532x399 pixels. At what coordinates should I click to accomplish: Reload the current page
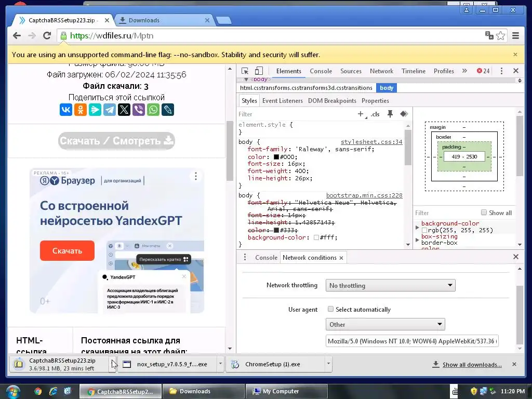[x=47, y=36]
